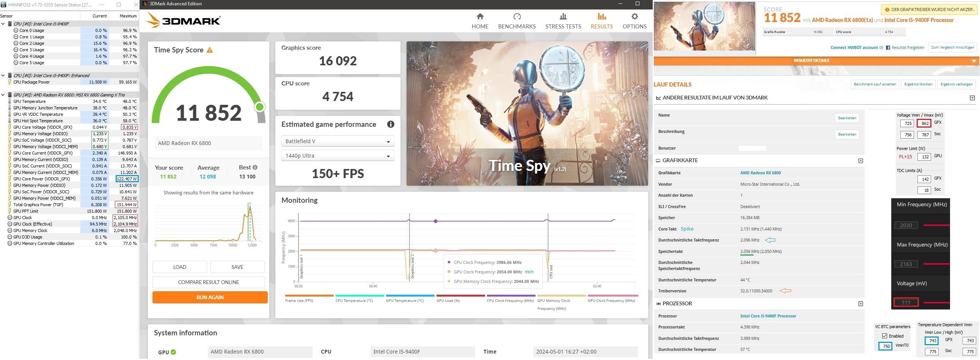Open the OPTIONS tab in 3DMark

634,21
